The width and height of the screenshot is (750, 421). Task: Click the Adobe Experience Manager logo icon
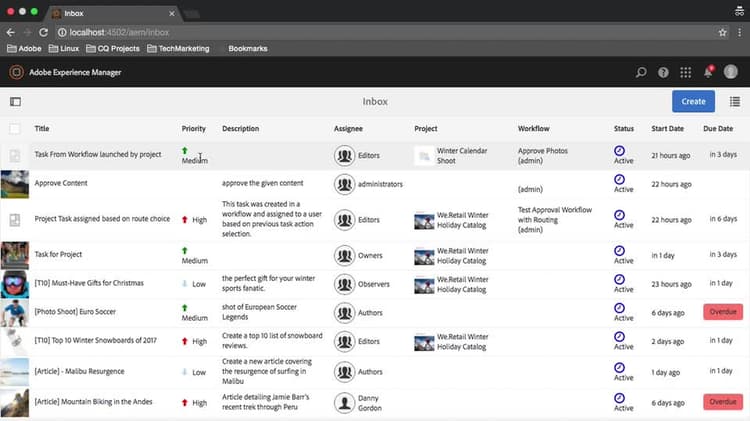point(16,72)
